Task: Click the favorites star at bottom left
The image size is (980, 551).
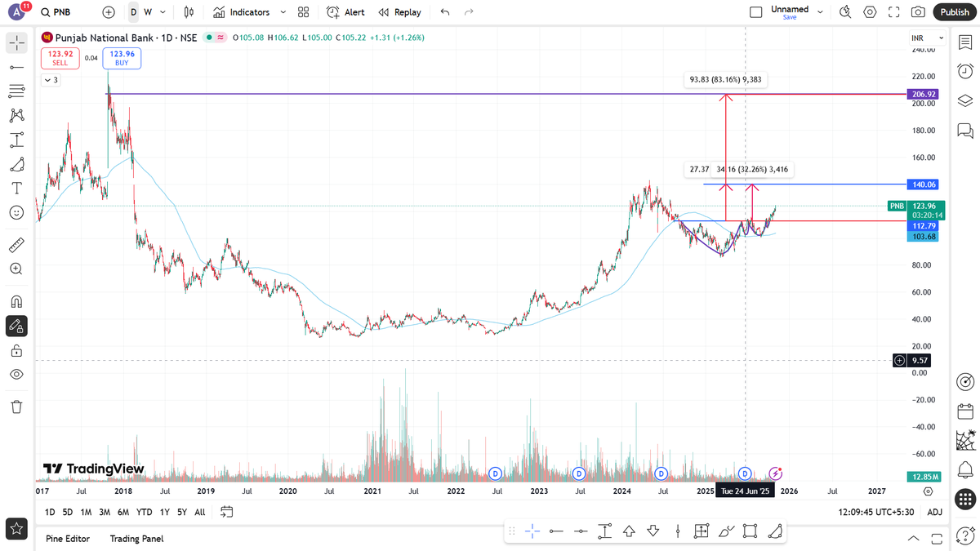Action: tap(16, 528)
